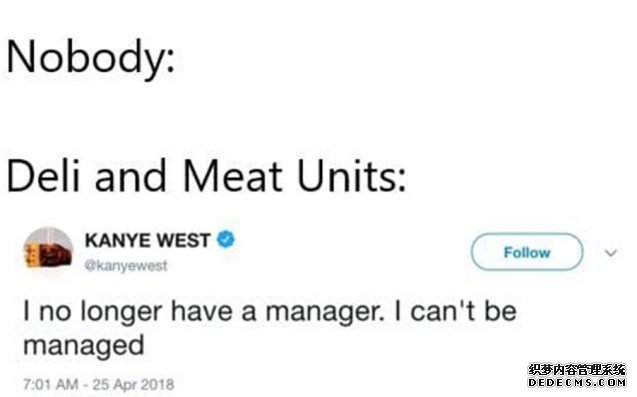Screen dimensions: 637x397
Task: Click the 25 Apr 2018 date
Action: (x=133, y=384)
